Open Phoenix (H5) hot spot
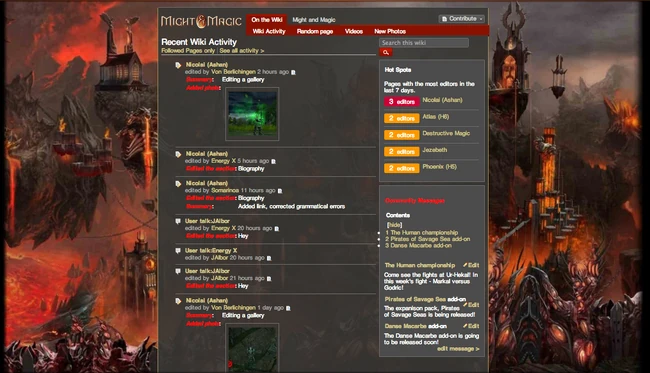 (x=439, y=167)
